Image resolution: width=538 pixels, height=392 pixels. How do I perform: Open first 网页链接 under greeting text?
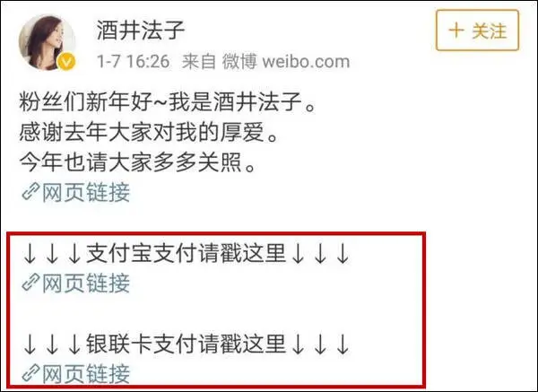coord(76,192)
